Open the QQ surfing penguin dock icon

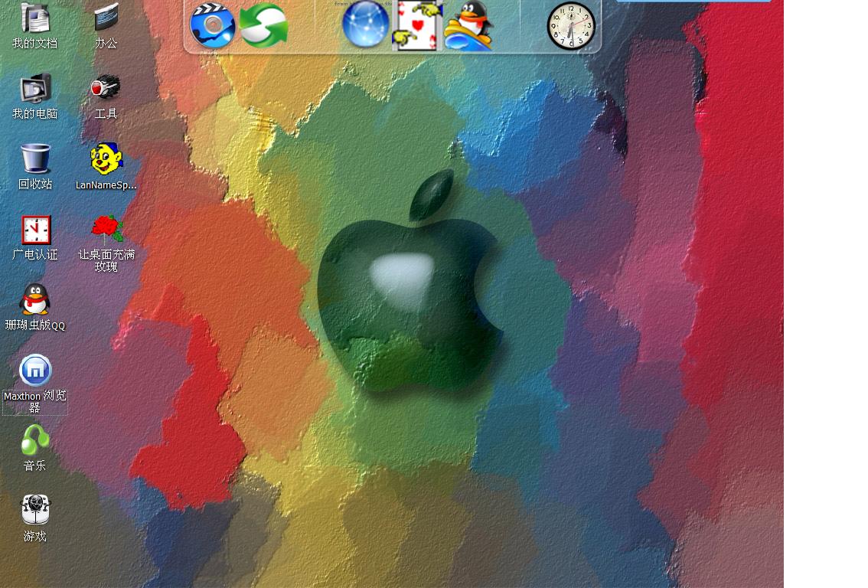click(x=468, y=26)
